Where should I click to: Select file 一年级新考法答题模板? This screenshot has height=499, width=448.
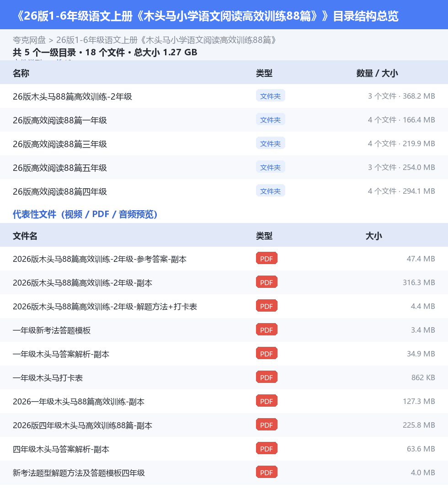52,330
